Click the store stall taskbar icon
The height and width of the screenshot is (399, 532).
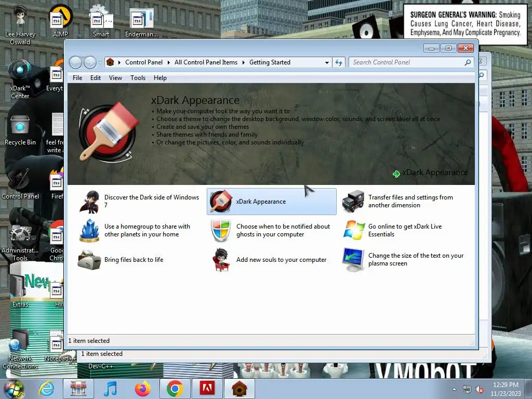[x=78, y=389]
